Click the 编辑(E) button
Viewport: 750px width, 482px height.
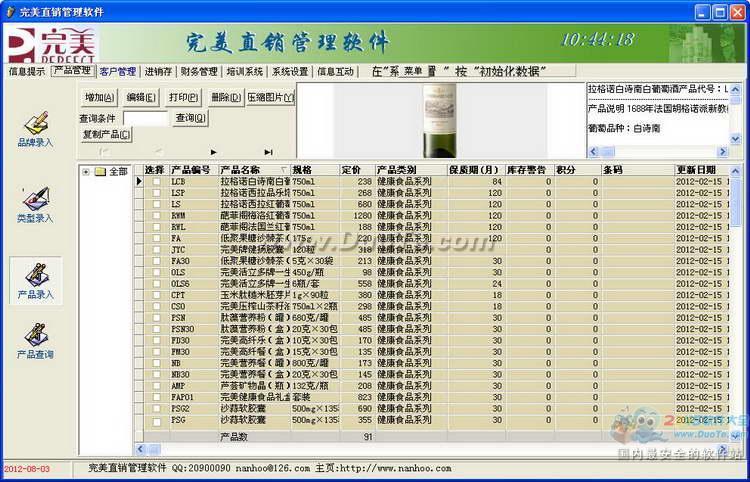[141, 98]
